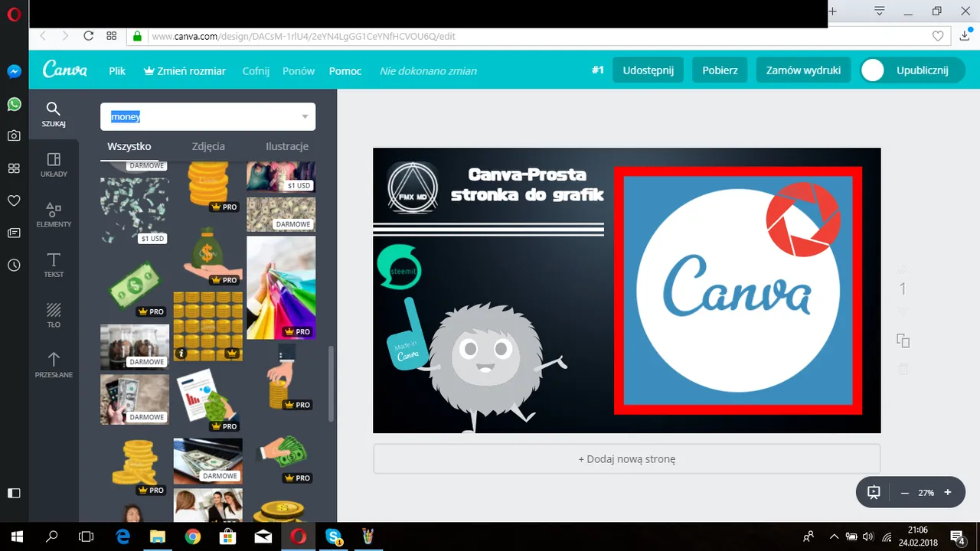Open bookmarks heart in Opera sidebar
This screenshot has width=980, height=551.
[14, 201]
